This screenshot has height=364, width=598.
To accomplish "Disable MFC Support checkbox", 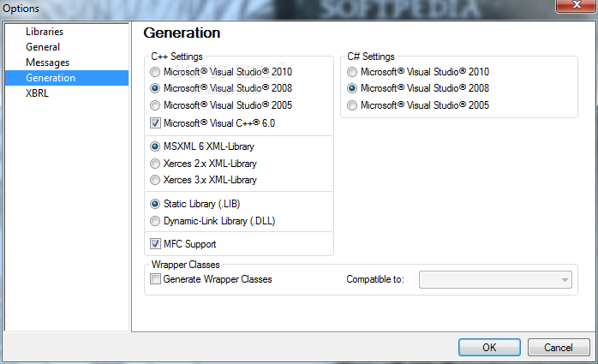I will click(155, 243).
